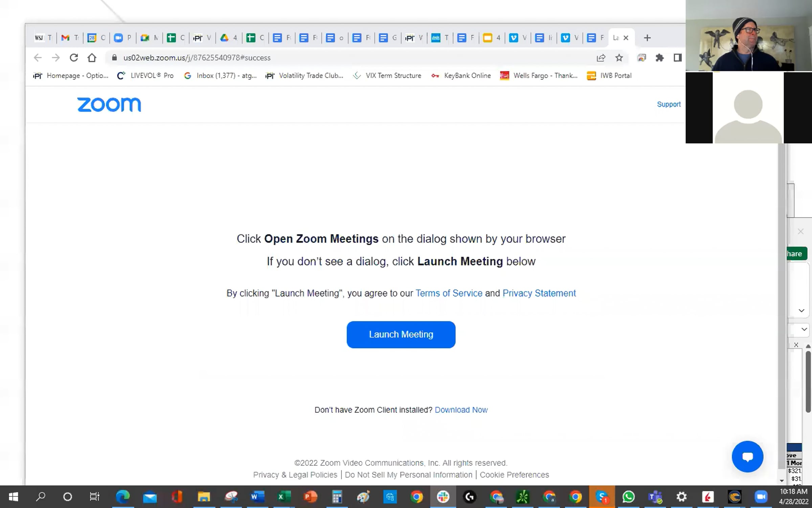Viewport: 812px width, 508px height.
Task: Click the Download Now link
Action: click(x=461, y=410)
